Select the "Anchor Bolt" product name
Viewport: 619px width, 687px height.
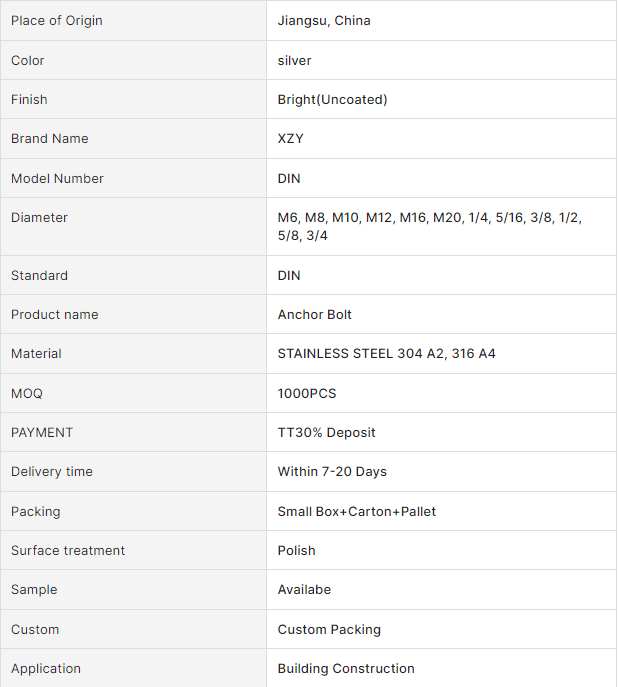(x=315, y=315)
